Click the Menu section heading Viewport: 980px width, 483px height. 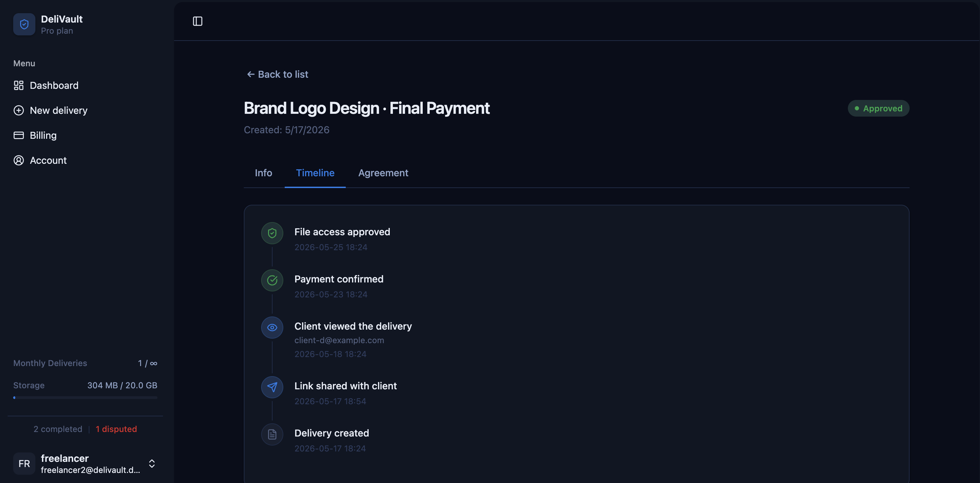click(x=24, y=63)
